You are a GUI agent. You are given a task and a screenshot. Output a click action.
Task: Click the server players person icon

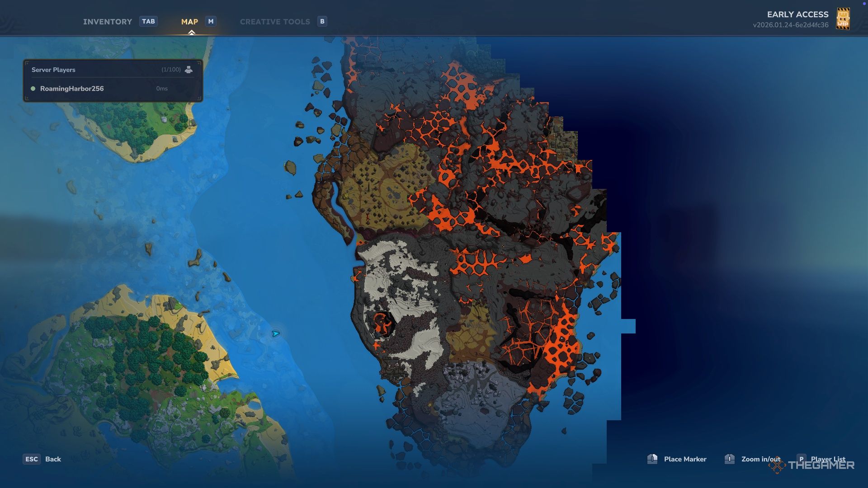(x=189, y=70)
